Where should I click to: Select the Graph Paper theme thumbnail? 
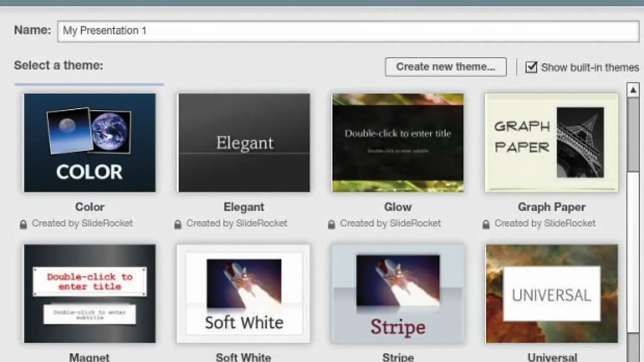551,143
